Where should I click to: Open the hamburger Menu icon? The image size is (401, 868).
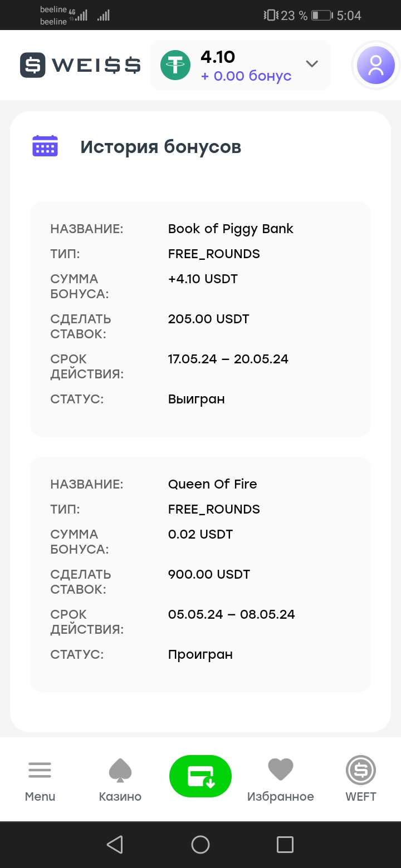tap(40, 771)
